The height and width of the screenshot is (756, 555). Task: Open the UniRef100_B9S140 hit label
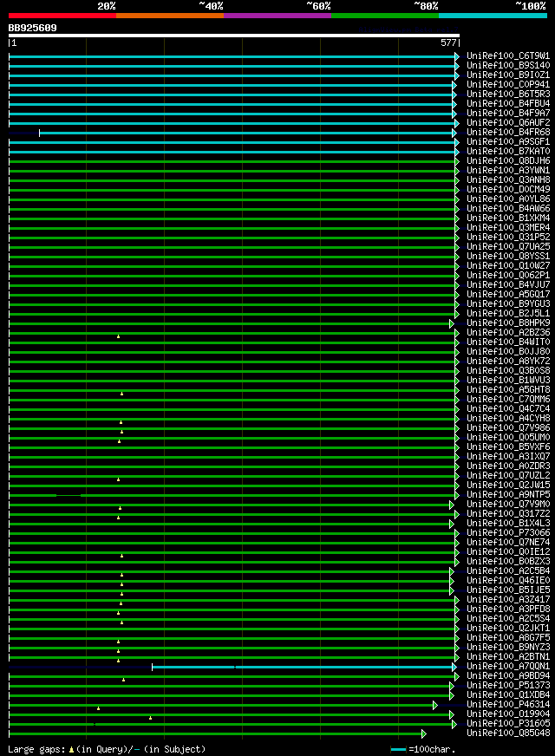tap(508, 66)
